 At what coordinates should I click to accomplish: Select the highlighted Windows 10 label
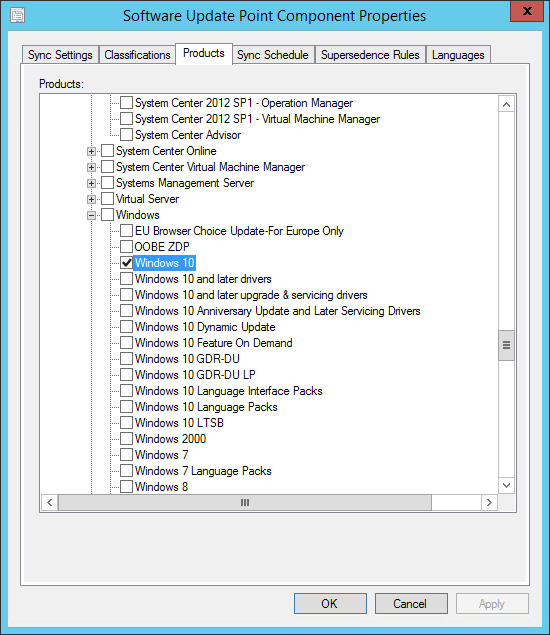click(x=164, y=263)
